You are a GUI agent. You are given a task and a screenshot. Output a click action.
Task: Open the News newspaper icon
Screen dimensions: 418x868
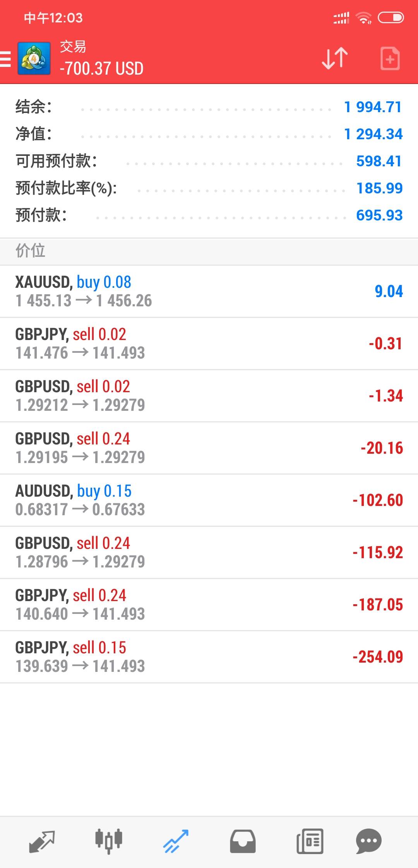[x=310, y=841]
